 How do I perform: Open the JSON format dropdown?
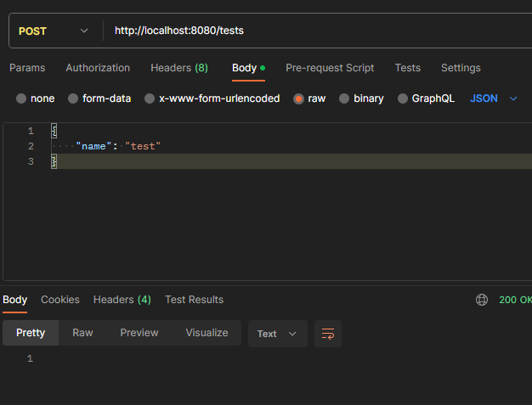click(x=493, y=98)
